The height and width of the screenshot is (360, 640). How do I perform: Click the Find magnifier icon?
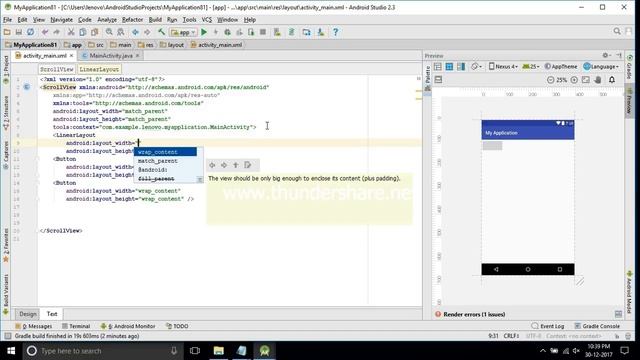pos(109,32)
